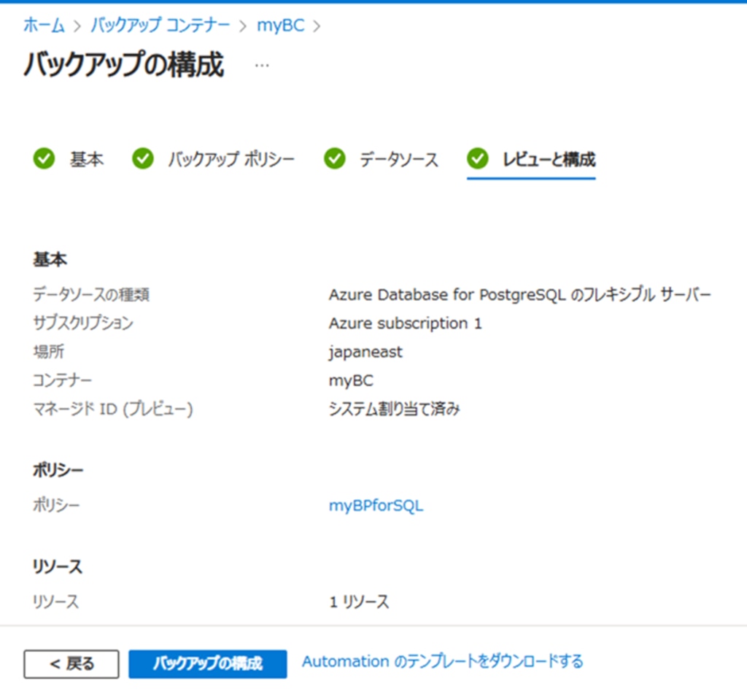
Task: Go to バックアップ コンテナー breadcrumb
Action: click(160, 25)
